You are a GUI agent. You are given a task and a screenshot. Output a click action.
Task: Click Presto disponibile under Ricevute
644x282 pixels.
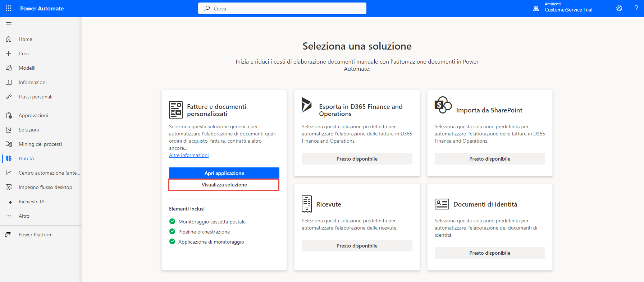pyautogui.click(x=357, y=246)
